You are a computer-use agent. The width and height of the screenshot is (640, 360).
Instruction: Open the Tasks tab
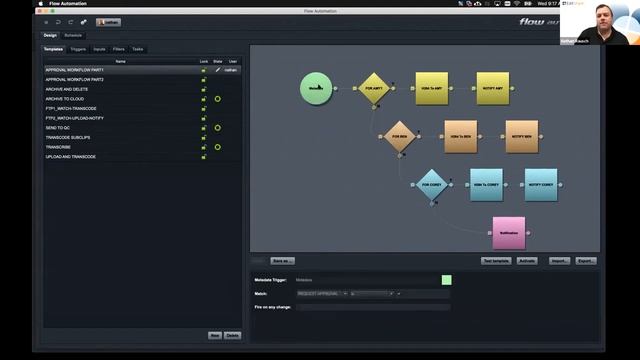[x=138, y=49]
